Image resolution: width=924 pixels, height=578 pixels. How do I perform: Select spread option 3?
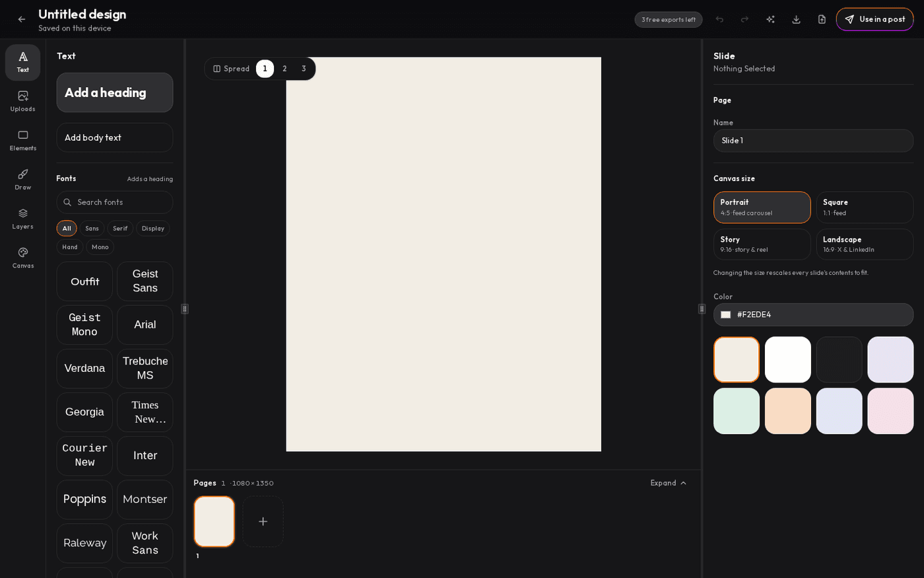click(304, 69)
